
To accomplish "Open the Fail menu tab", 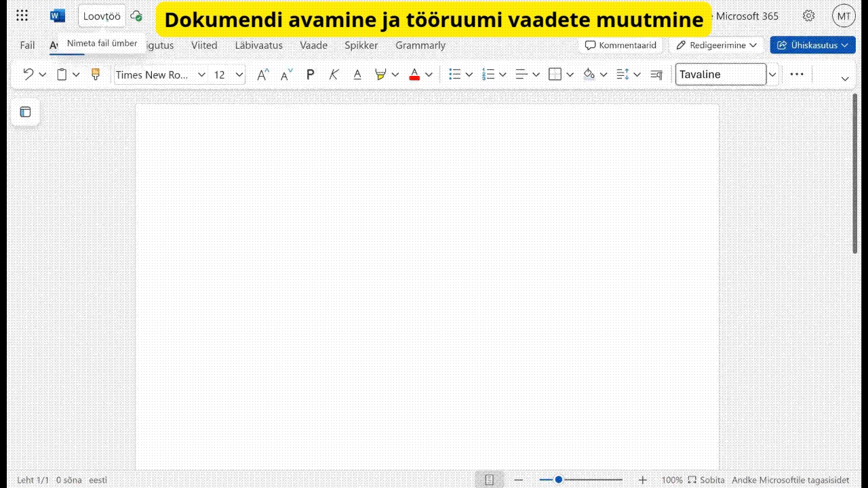I will (x=27, y=45).
